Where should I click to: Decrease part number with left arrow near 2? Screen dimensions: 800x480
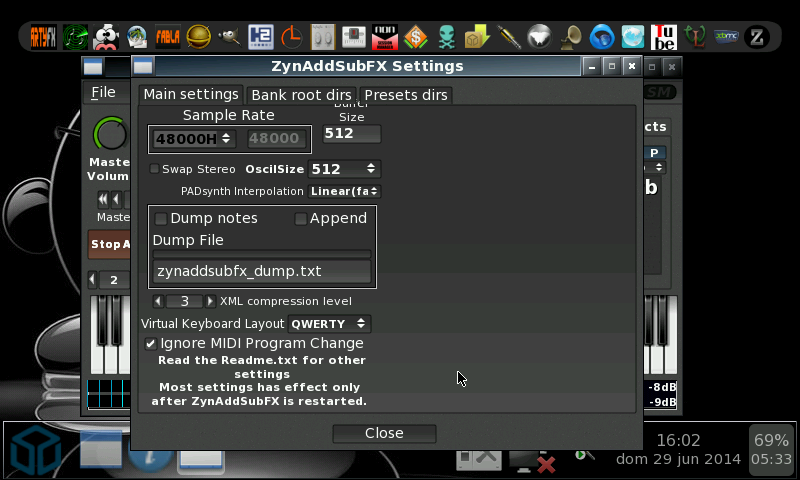[x=92, y=279]
